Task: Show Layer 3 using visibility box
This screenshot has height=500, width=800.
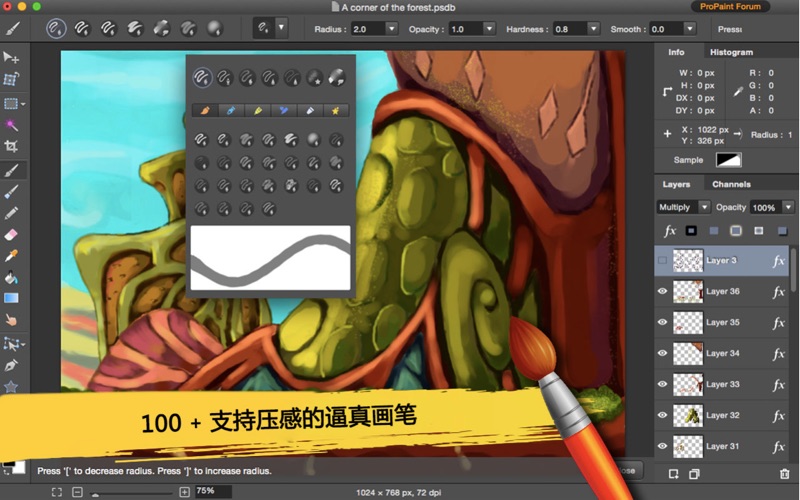Action: [x=662, y=261]
